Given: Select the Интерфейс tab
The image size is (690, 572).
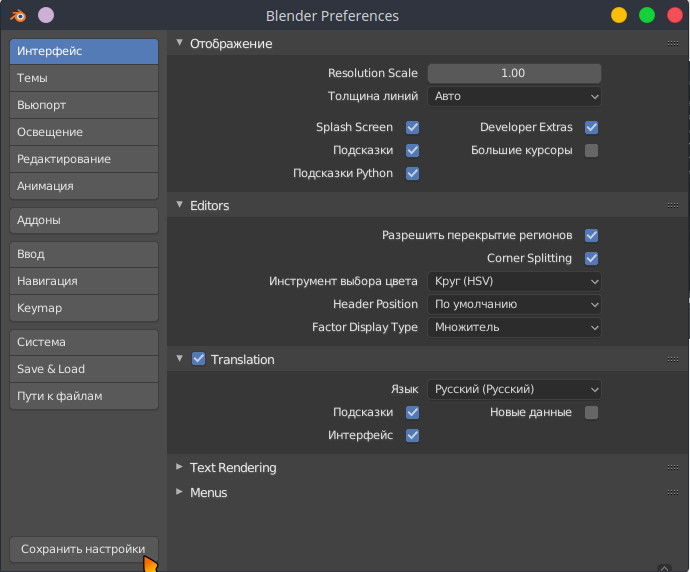Looking at the screenshot, I should (84, 51).
